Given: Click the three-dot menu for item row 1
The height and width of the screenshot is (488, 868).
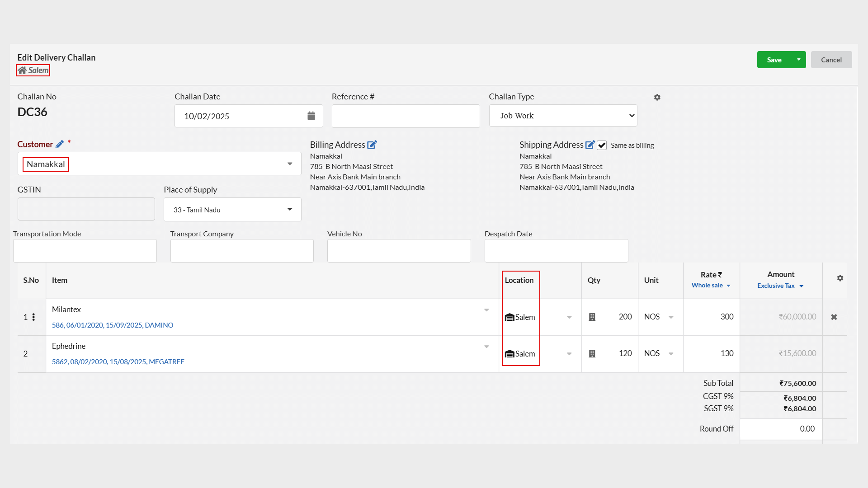Looking at the screenshot, I should [33, 316].
